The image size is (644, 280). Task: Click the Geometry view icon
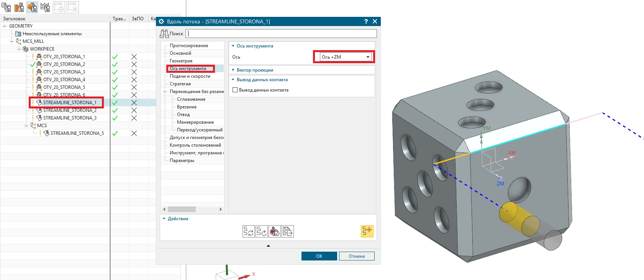click(32, 7)
